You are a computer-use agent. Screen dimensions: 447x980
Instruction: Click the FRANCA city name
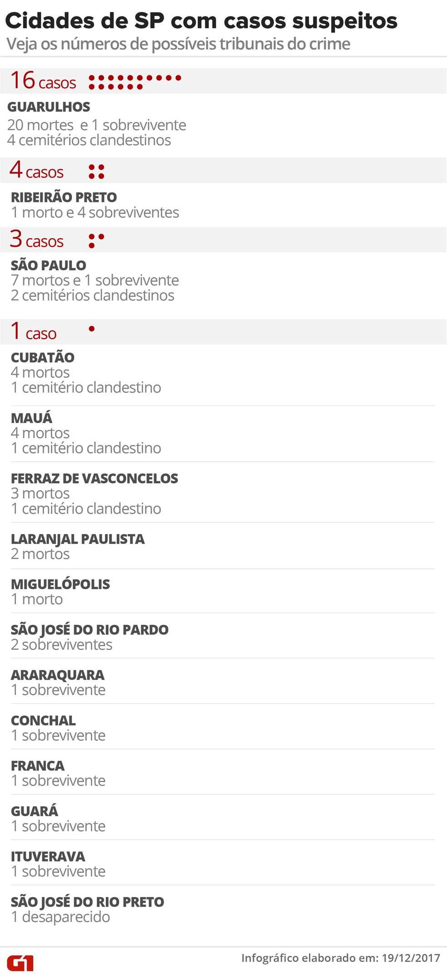[37, 766]
